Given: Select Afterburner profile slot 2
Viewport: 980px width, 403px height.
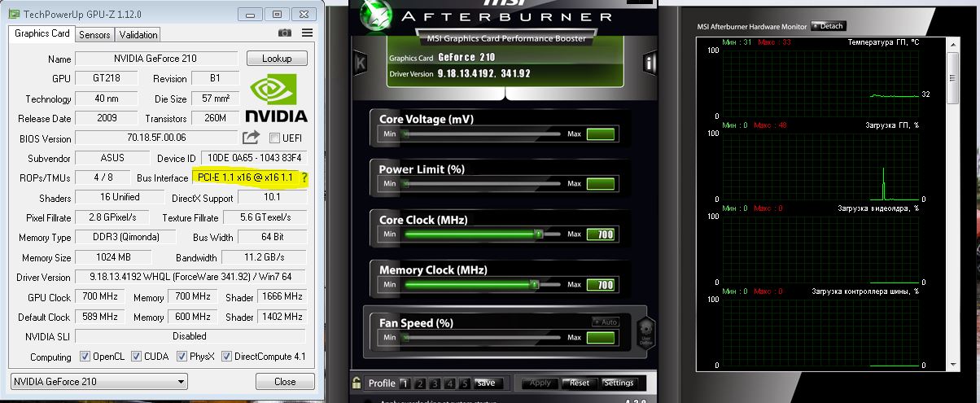Looking at the screenshot, I should click(419, 383).
